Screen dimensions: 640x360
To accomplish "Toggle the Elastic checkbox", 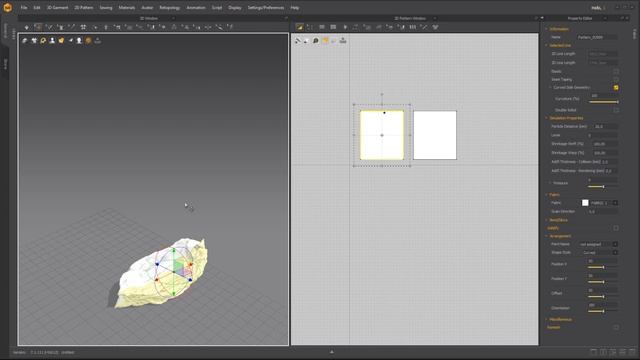I will click(616, 71).
